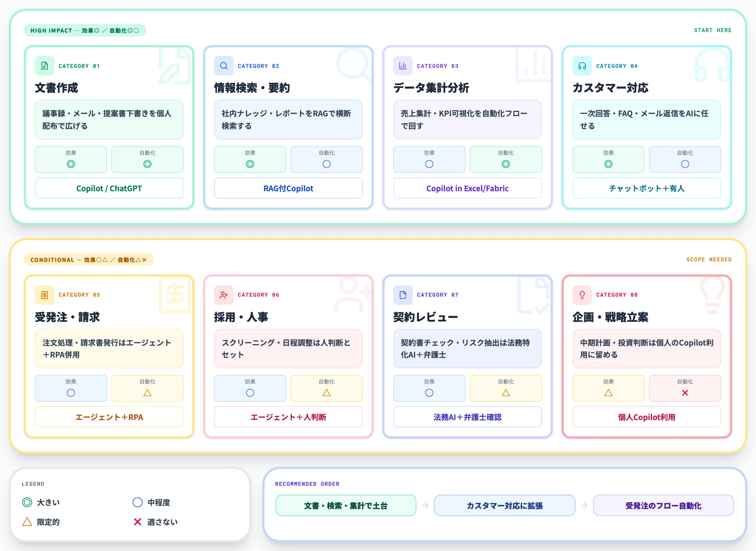Click the エージェント+RPA button

109,417
